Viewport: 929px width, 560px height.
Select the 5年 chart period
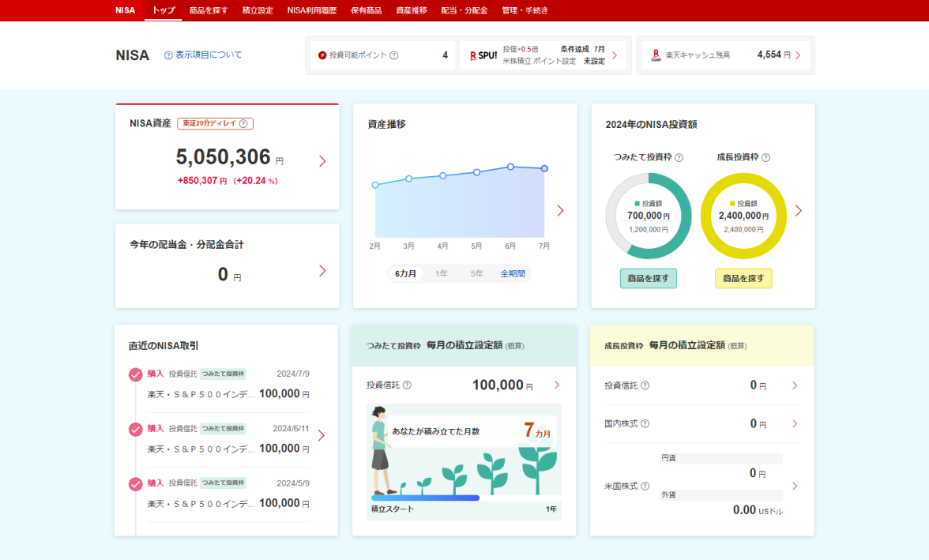coord(477,273)
